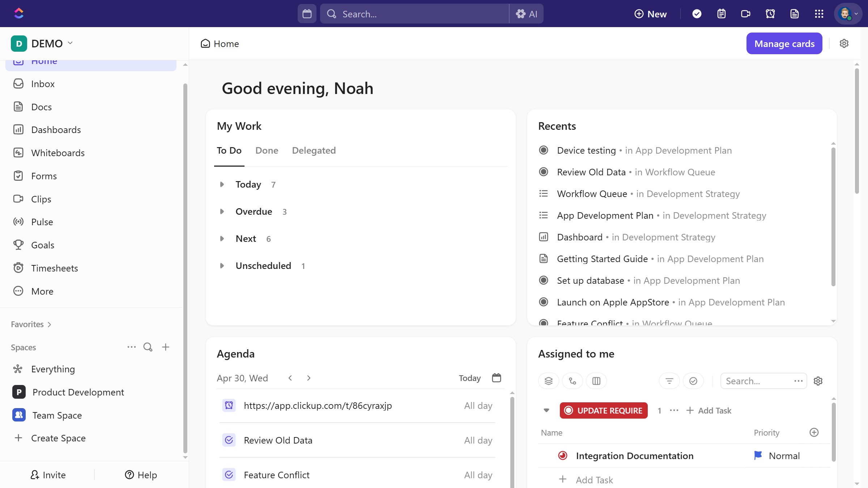Click status circle of Integration Documentation

[x=563, y=455]
